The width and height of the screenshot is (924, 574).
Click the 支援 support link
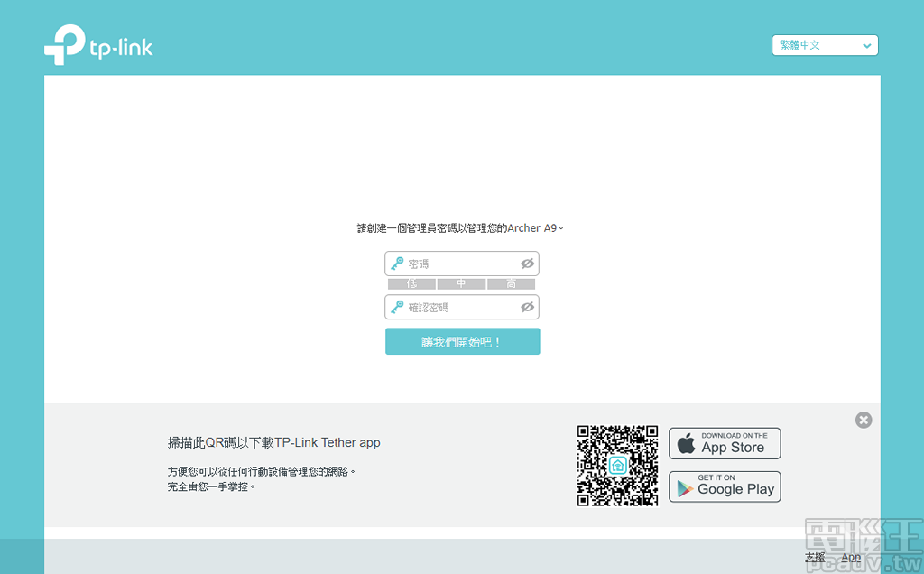(815, 557)
